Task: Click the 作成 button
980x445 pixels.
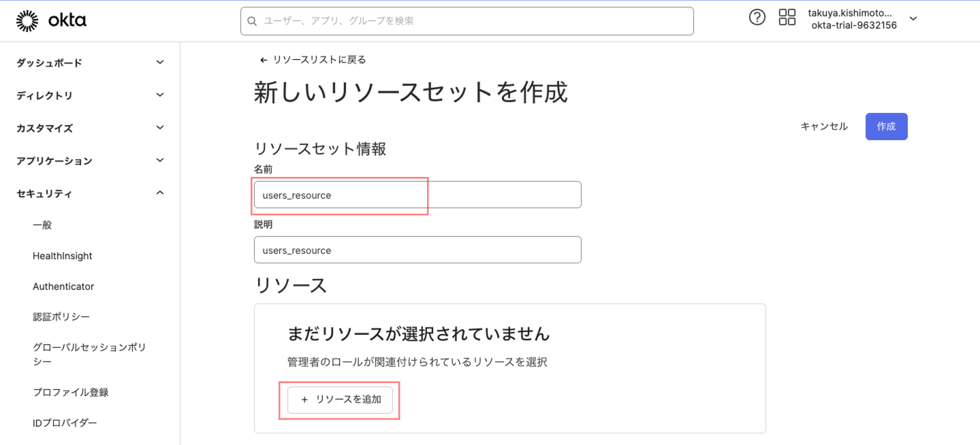Action: coord(886,126)
